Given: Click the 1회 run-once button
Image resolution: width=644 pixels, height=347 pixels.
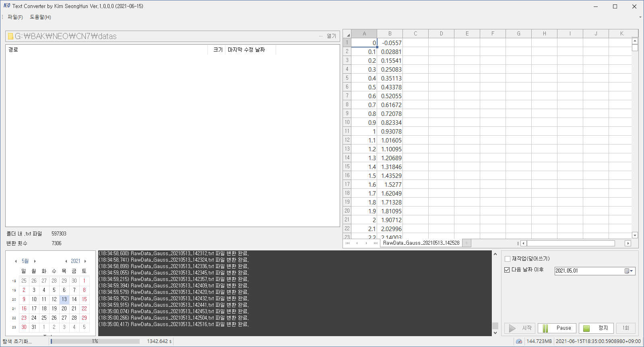Looking at the screenshot, I should (x=625, y=328).
